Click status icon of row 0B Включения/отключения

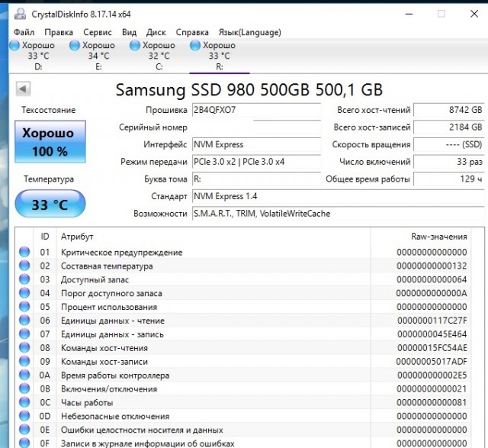pos(24,388)
